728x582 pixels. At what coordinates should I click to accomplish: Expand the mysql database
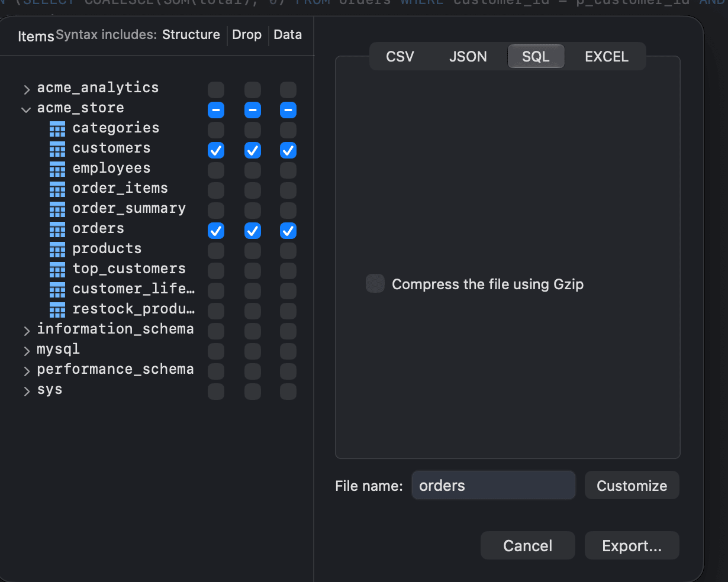27,351
